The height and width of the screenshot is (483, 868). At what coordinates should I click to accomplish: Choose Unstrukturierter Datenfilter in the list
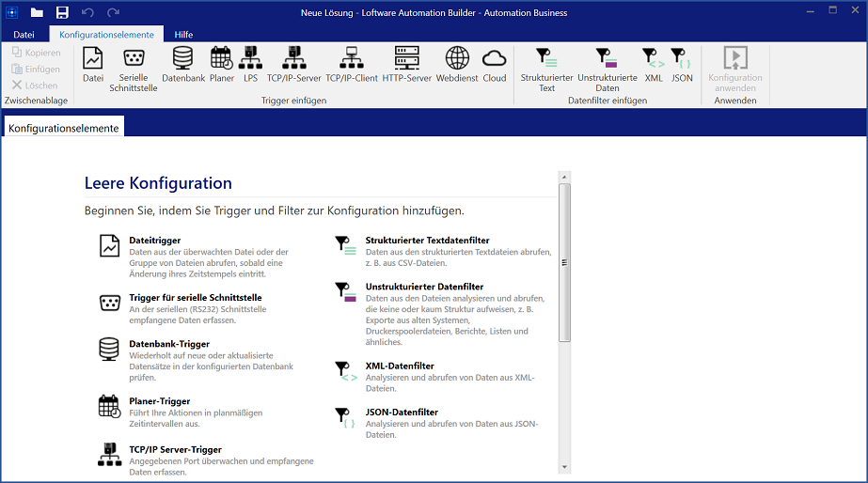point(424,287)
